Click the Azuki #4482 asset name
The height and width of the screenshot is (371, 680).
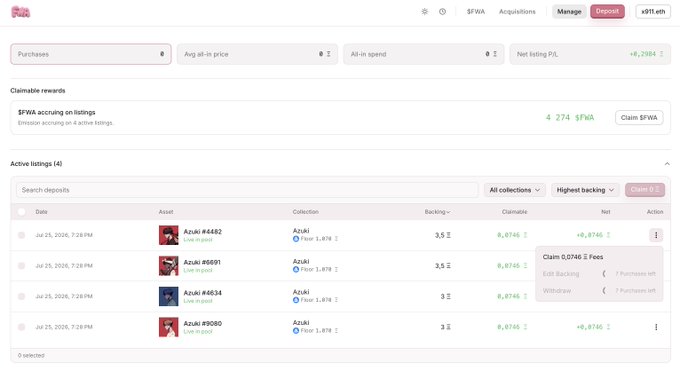pyautogui.click(x=203, y=232)
